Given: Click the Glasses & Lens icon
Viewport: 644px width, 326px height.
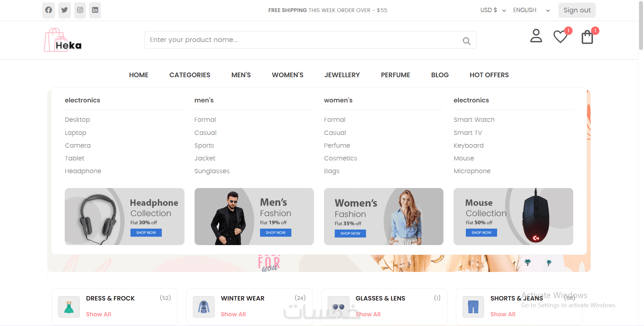Looking at the screenshot, I should (x=339, y=307).
